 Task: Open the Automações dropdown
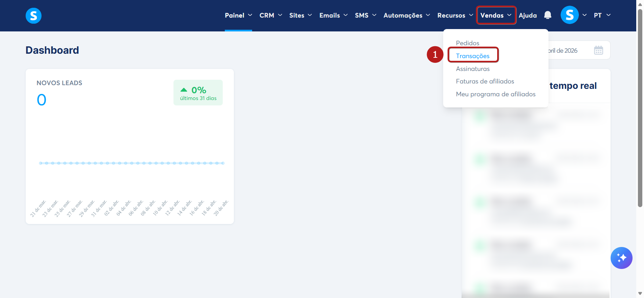(407, 15)
